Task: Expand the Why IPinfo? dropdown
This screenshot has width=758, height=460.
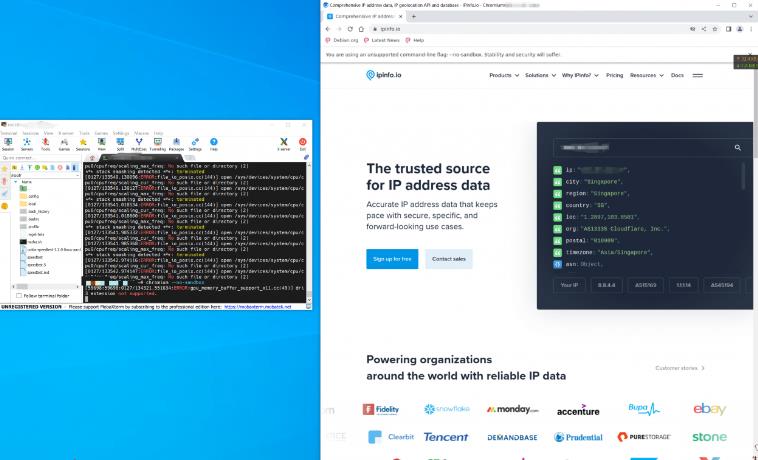Action: coord(580,75)
